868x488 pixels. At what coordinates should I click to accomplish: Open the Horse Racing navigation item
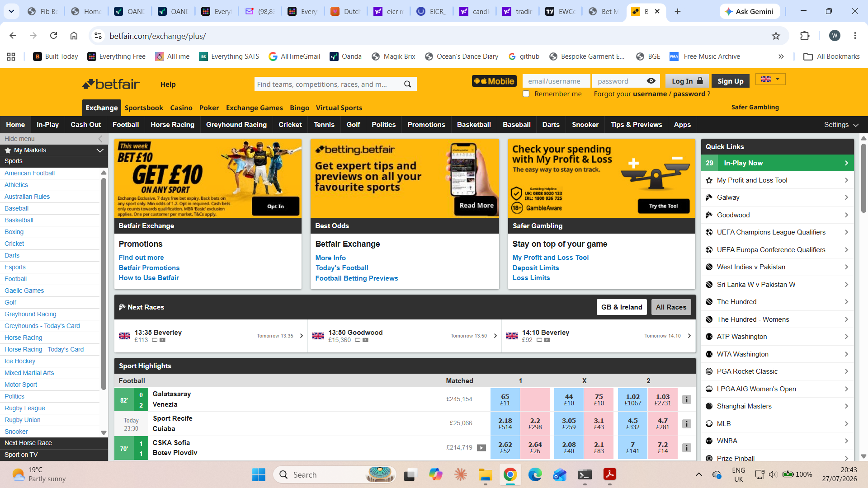[x=172, y=125]
